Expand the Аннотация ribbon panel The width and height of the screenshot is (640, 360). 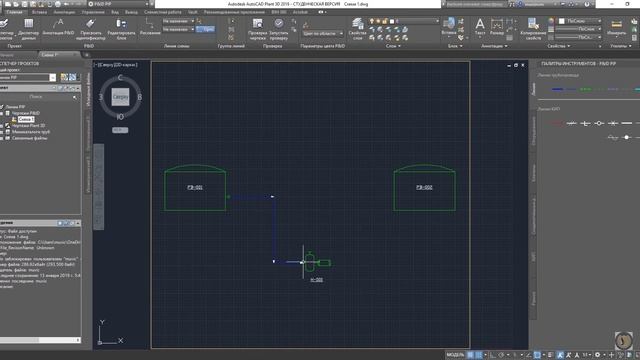pyautogui.click(x=494, y=46)
